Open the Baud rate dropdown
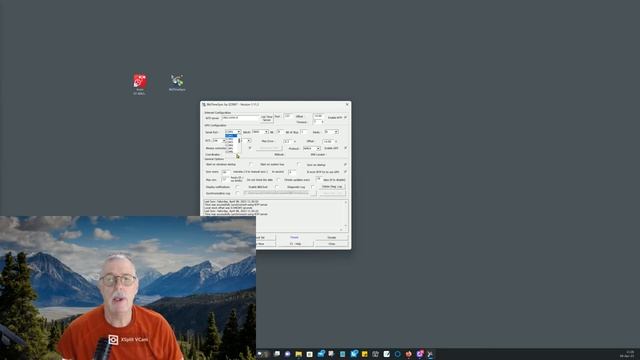This screenshot has width=640, height=360. pyautogui.click(x=260, y=132)
